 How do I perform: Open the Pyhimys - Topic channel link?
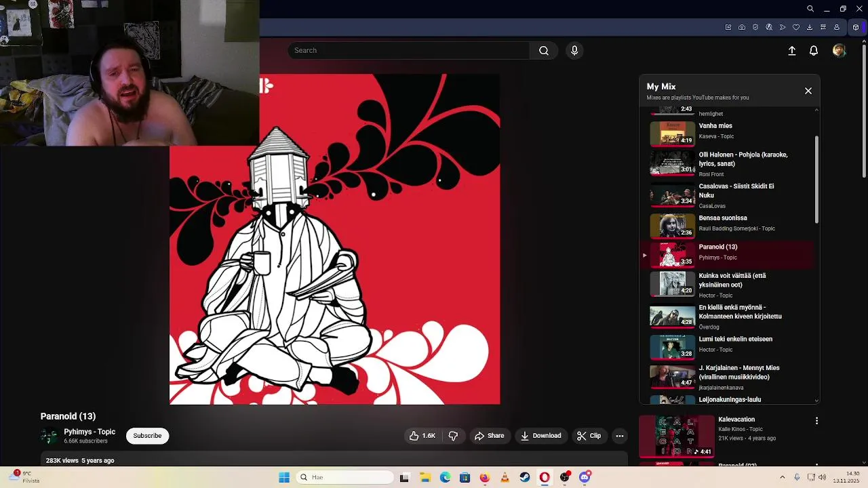90,432
